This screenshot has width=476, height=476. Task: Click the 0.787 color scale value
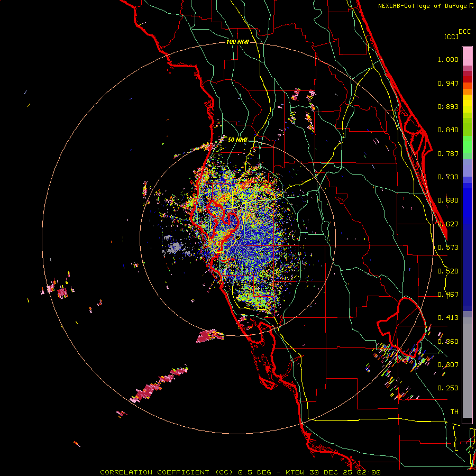point(448,153)
